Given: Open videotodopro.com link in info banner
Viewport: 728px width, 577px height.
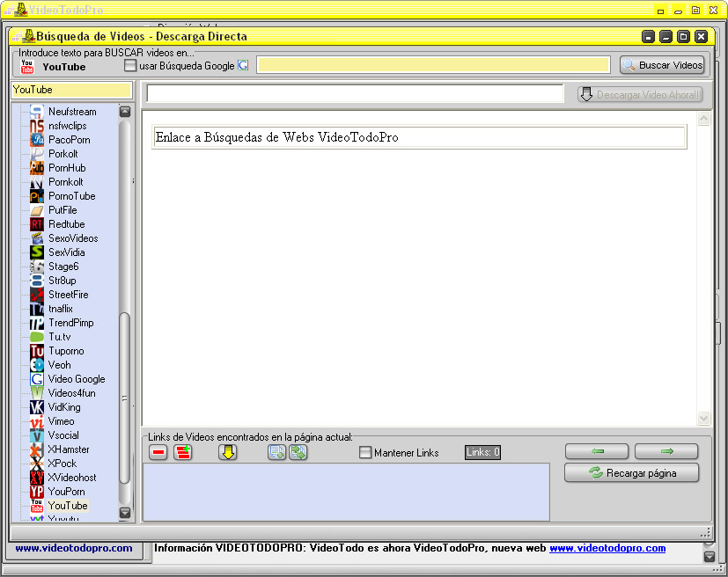Looking at the screenshot, I should tap(607, 548).
